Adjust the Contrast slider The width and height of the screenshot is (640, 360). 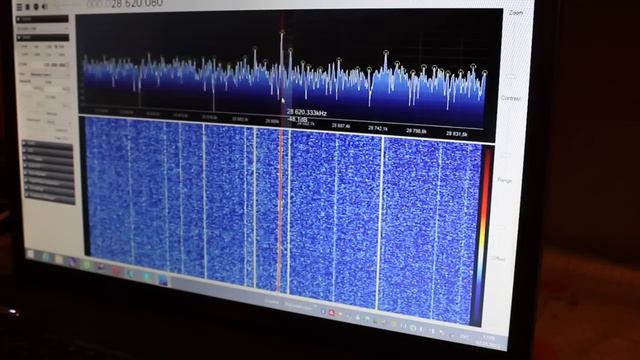click(x=509, y=131)
